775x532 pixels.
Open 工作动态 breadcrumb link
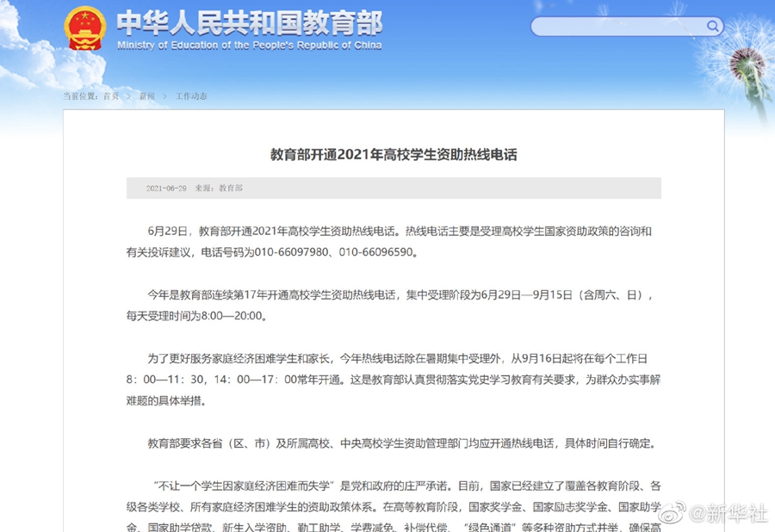191,96
